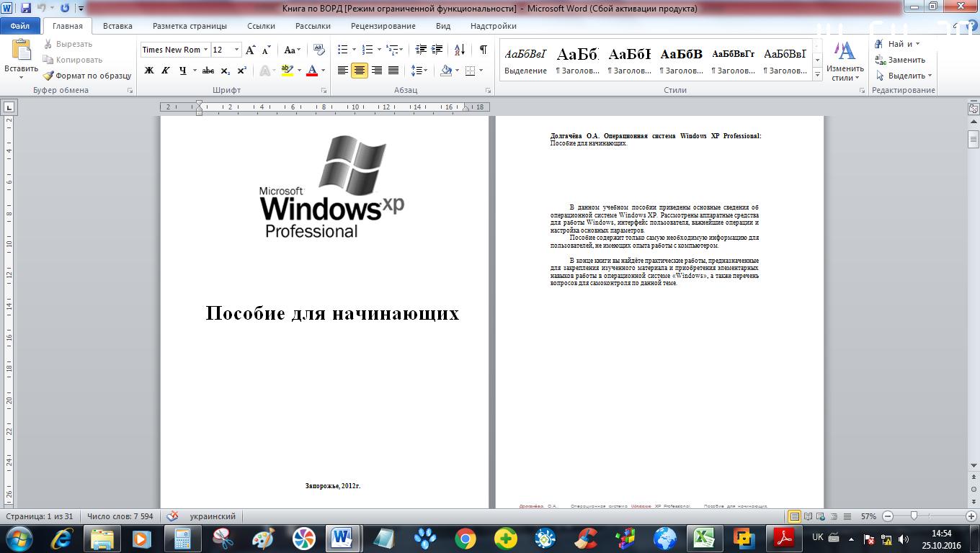
Task: Justify paragraph text
Action: tap(393, 71)
